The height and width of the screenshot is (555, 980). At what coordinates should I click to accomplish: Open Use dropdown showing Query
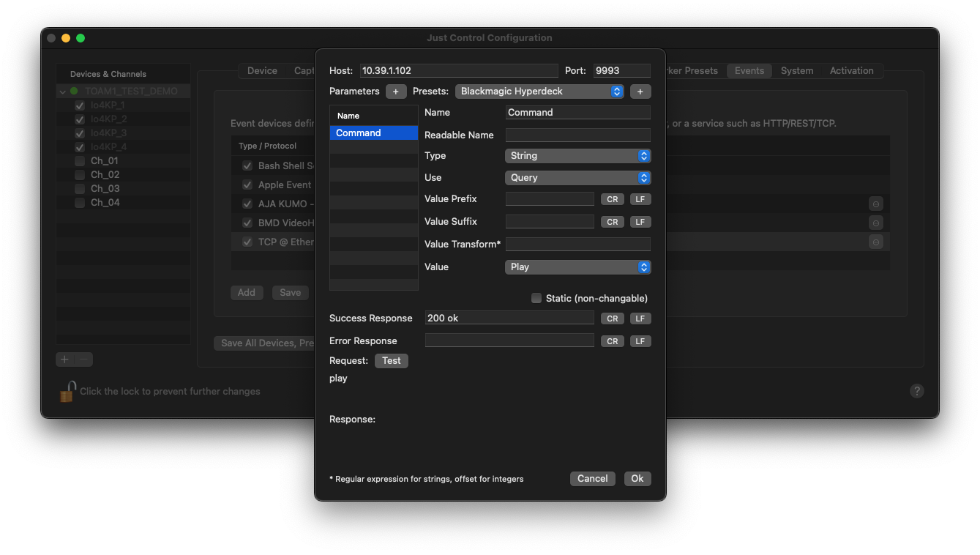click(x=577, y=178)
